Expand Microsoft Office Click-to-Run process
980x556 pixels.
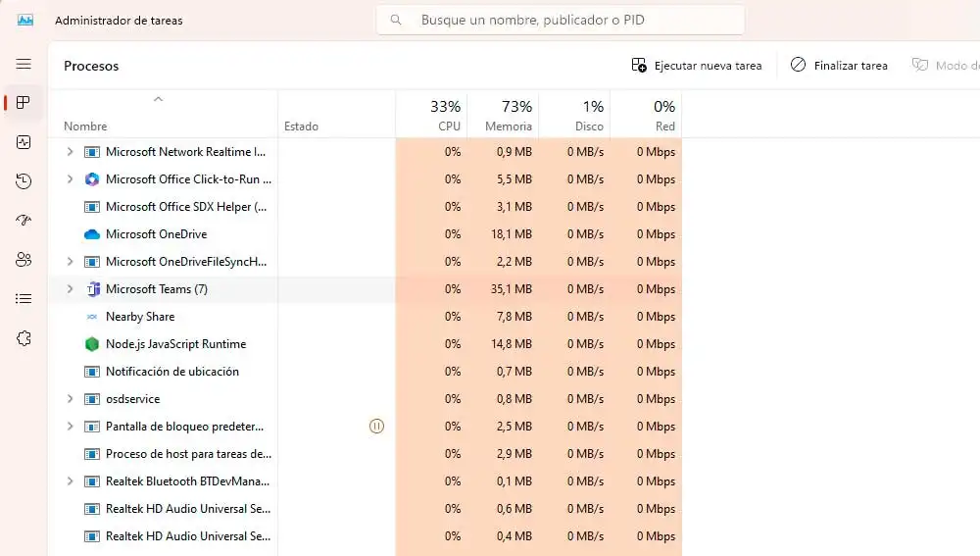pyautogui.click(x=70, y=178)
